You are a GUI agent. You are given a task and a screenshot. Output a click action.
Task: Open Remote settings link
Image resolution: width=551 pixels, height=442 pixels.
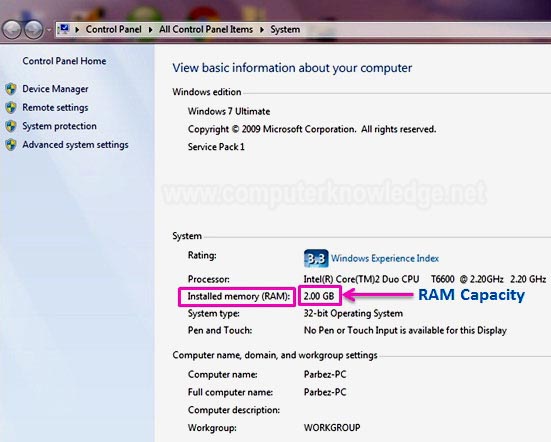[x=55, y=108]
